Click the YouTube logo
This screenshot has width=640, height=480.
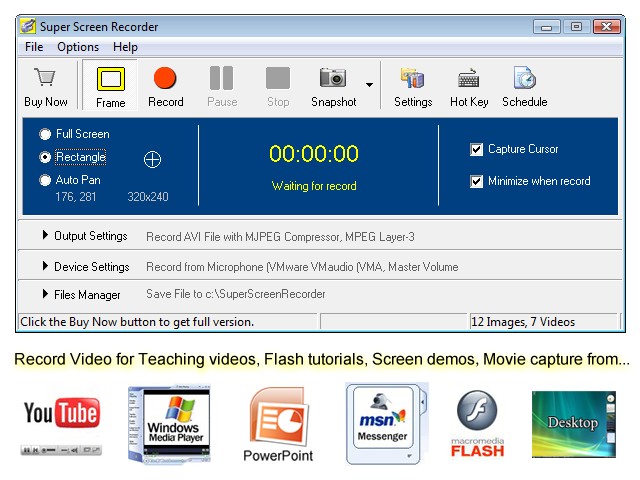tap(62, 413)
